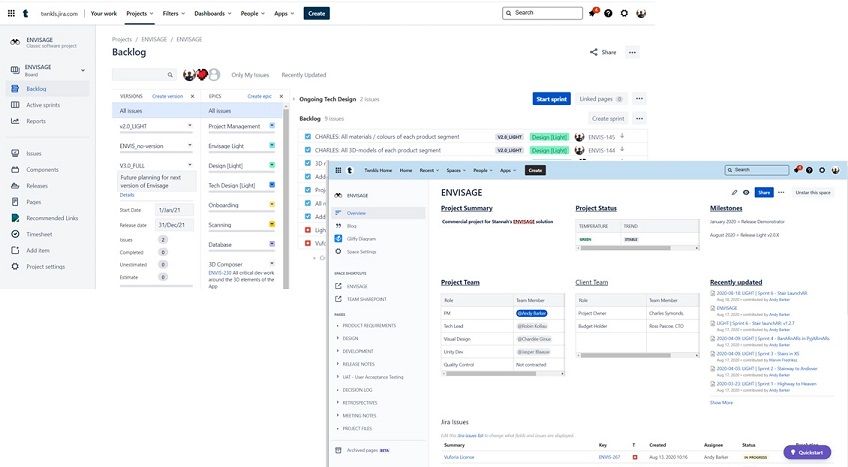Open Jira settings gear icon
The image size is (848, 467).
coord(624,14)
